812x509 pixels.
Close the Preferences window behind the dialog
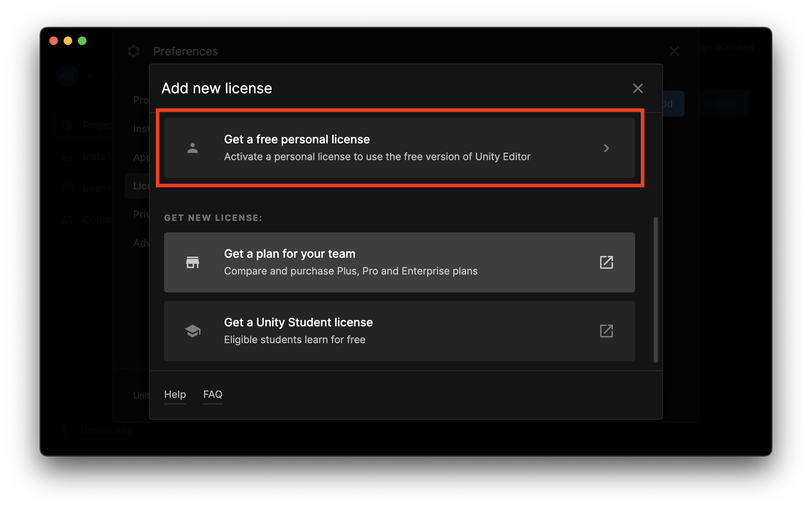(x=674, y=51)
